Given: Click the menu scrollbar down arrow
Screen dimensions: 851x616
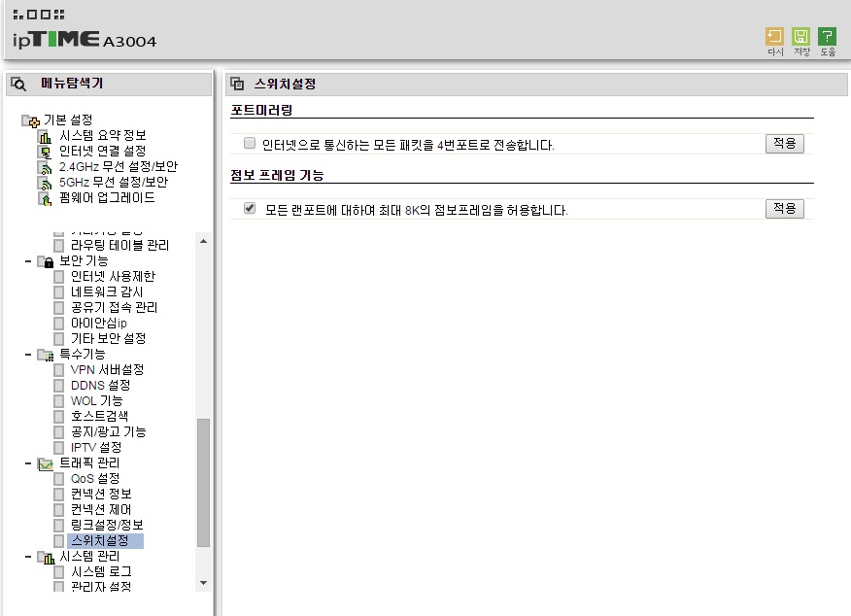Looking at the screenshot, I should coord(204,583).
